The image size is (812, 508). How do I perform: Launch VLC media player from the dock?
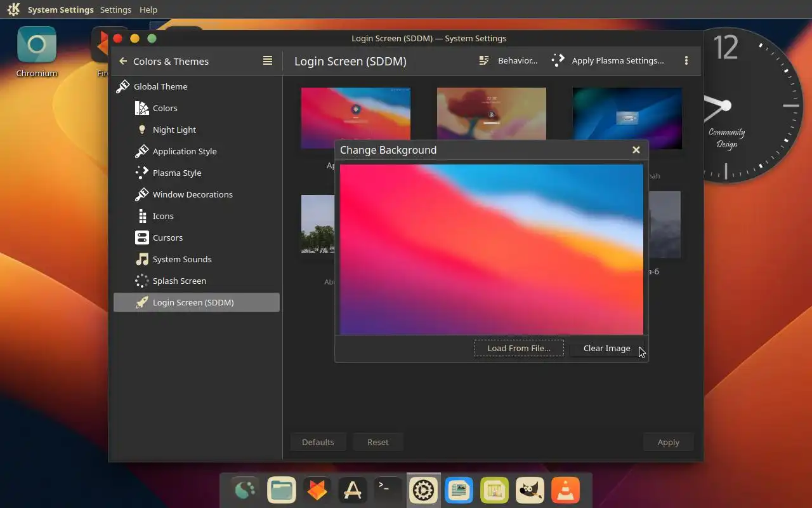tap(565, 490)
